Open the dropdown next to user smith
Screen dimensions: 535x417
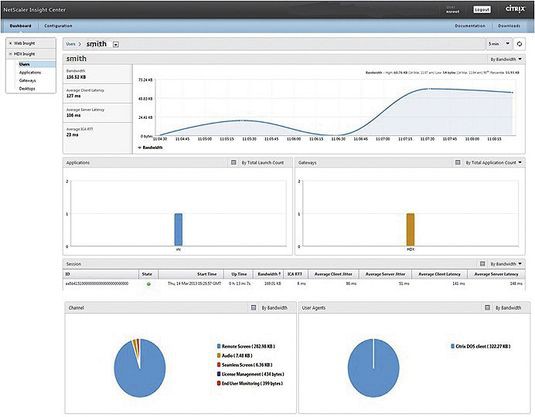(116, 44)
